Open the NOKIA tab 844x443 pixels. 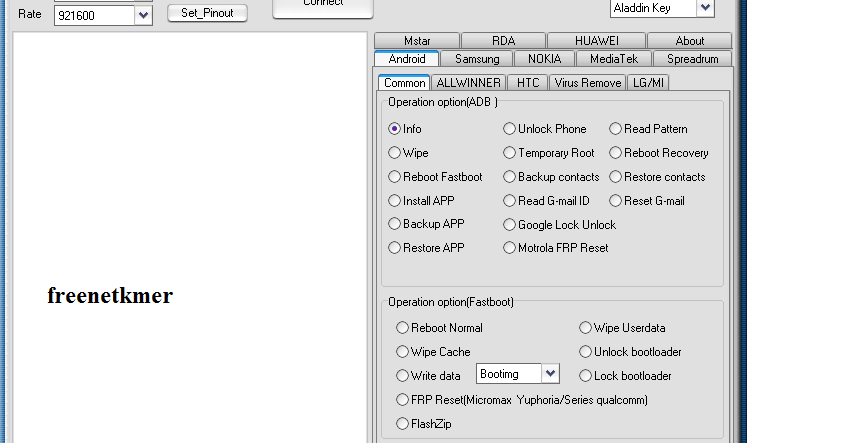[544, 59]
